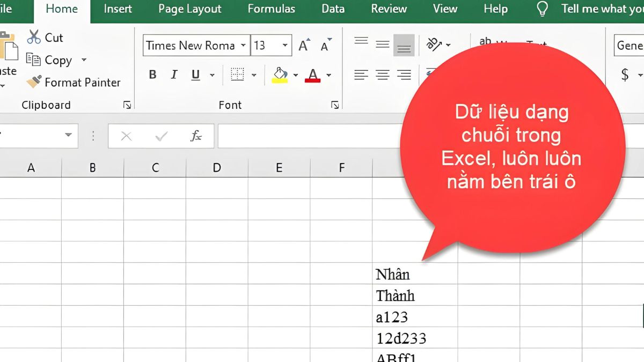
Task: Open the Review ribbon tab
Action: coord(389,9)
